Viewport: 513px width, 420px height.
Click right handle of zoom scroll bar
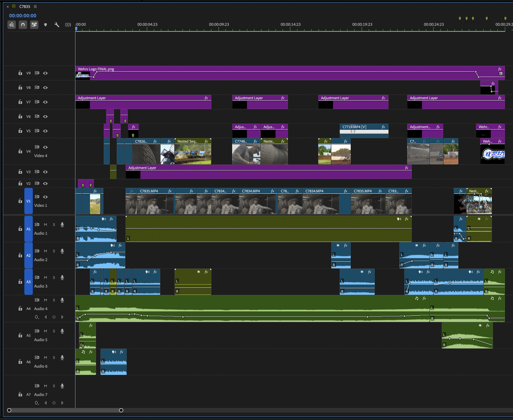click(121, 410)
